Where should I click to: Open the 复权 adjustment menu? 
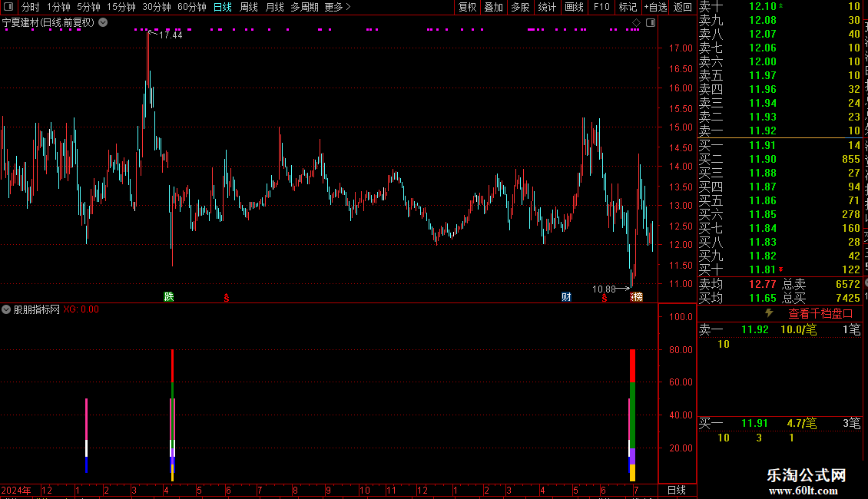pyautogui.click(x=467, y=7)
